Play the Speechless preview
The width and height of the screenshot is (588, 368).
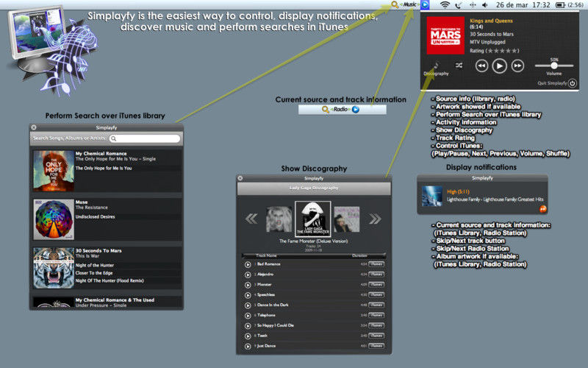point(248,295)
